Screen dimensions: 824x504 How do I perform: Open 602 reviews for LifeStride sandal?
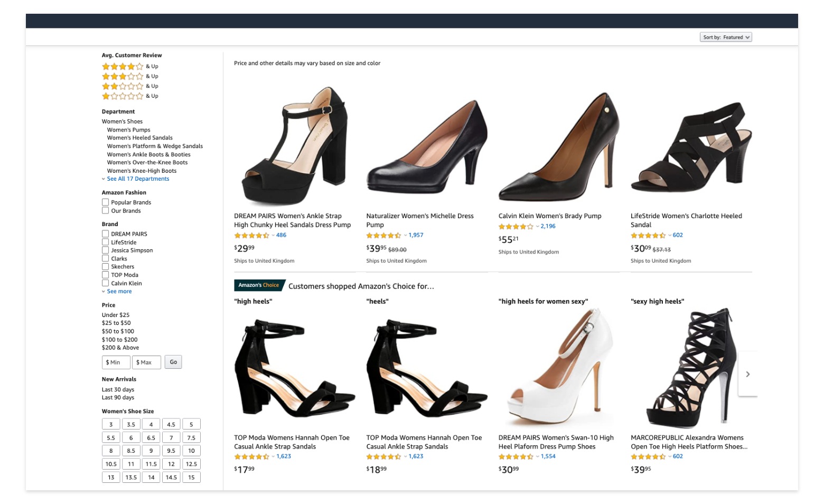tap(678, 236)
